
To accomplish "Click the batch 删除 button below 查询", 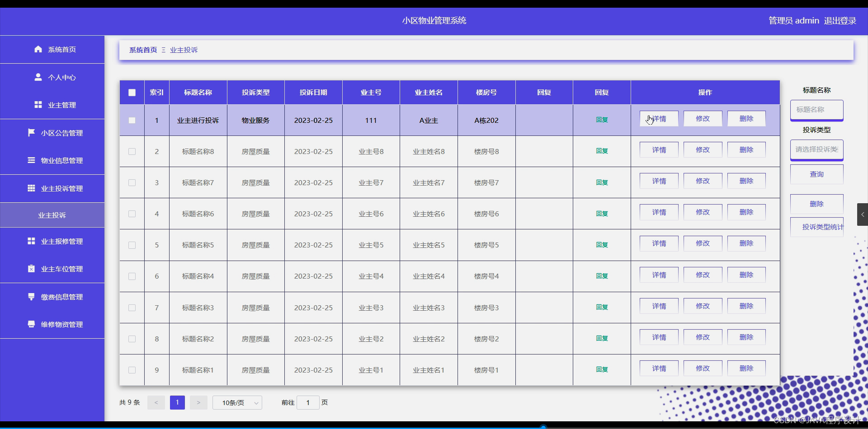I will (816, 204).
